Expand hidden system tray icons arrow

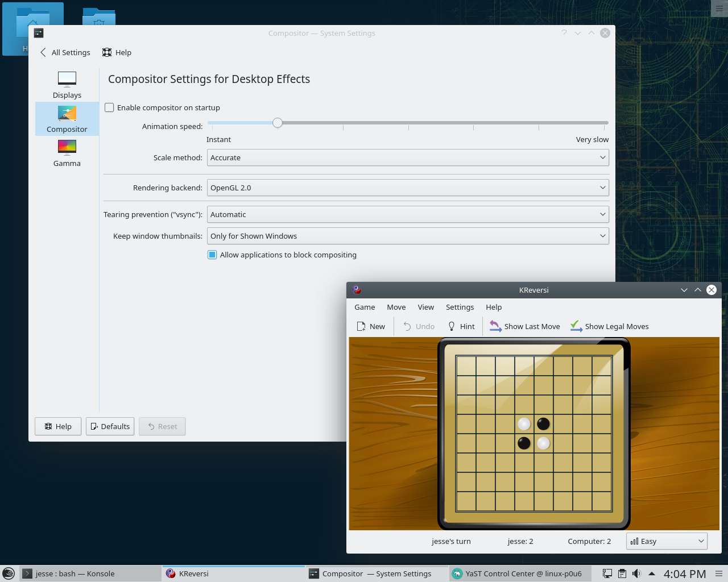point(652,573)
